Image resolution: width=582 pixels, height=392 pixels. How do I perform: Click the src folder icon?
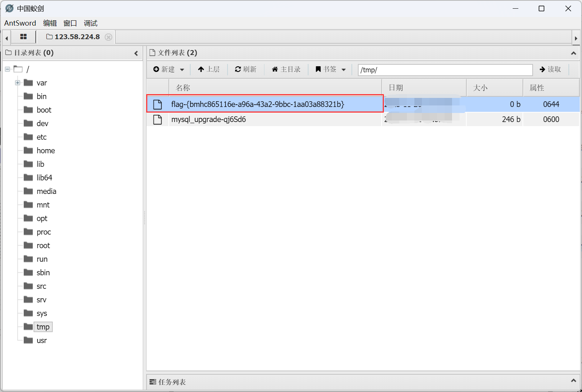[x=28, y=286]
